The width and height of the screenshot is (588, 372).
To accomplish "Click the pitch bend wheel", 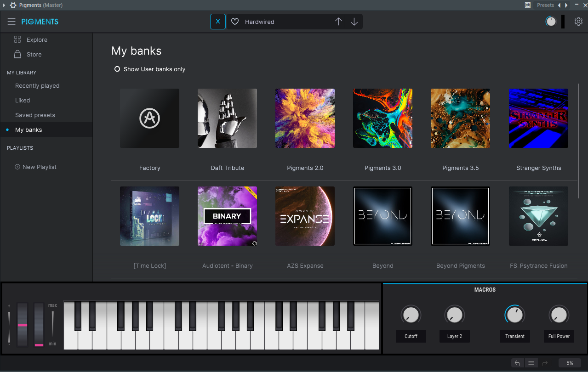I will pyautogui.click(x=23, y=324).
